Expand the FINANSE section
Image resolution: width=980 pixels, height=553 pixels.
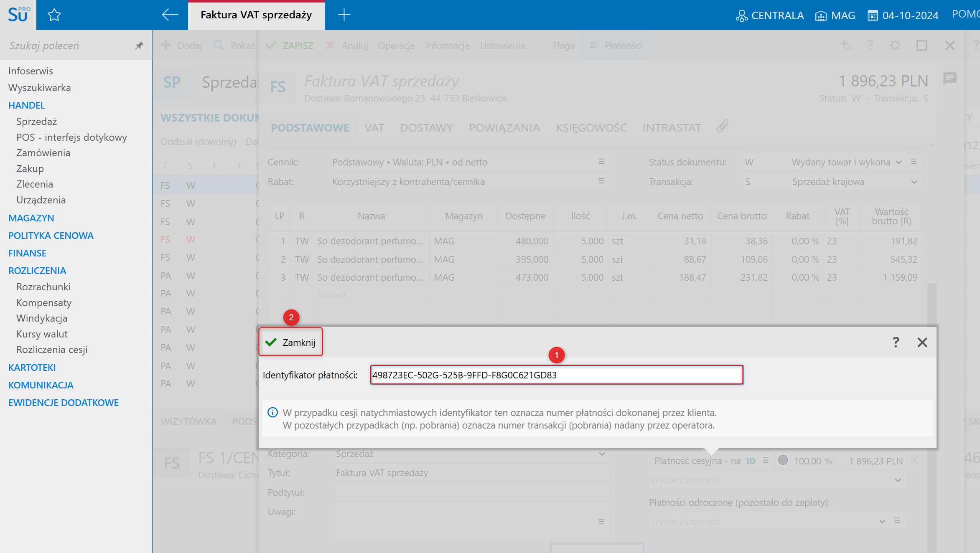[x=28, y=253]
